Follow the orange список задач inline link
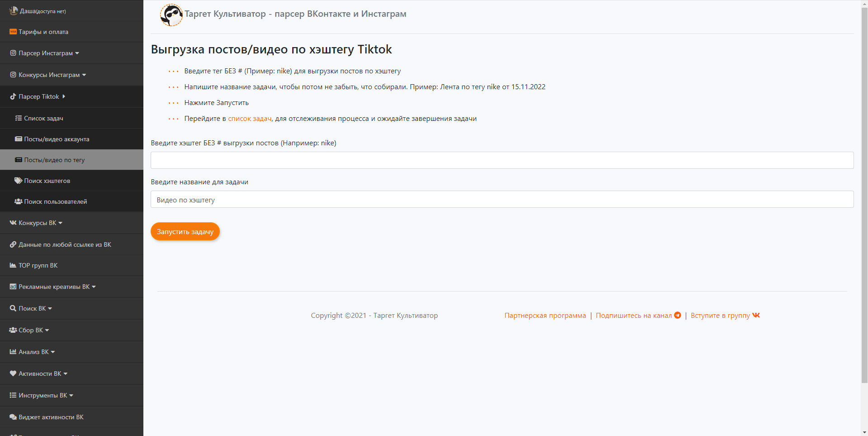 pos(250,119)
